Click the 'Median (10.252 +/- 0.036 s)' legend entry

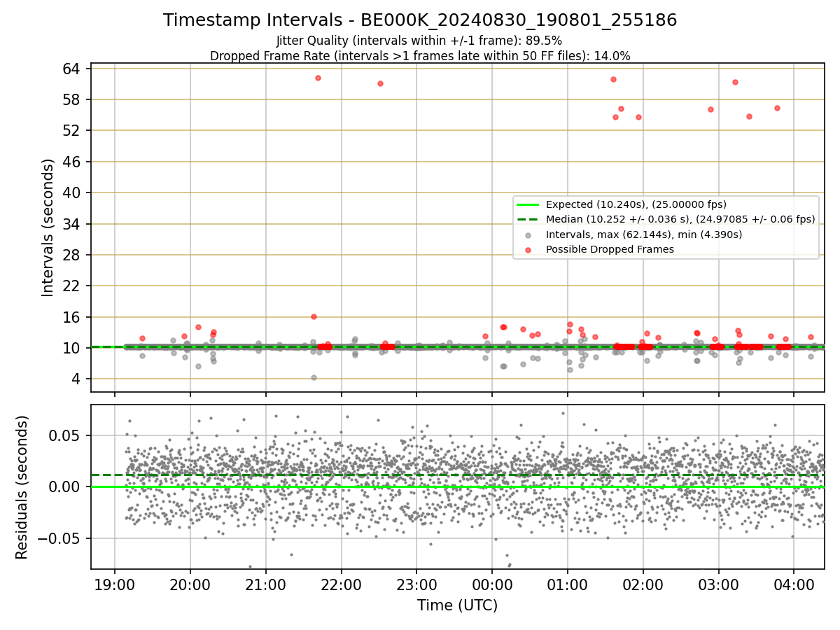pos(680,219)
